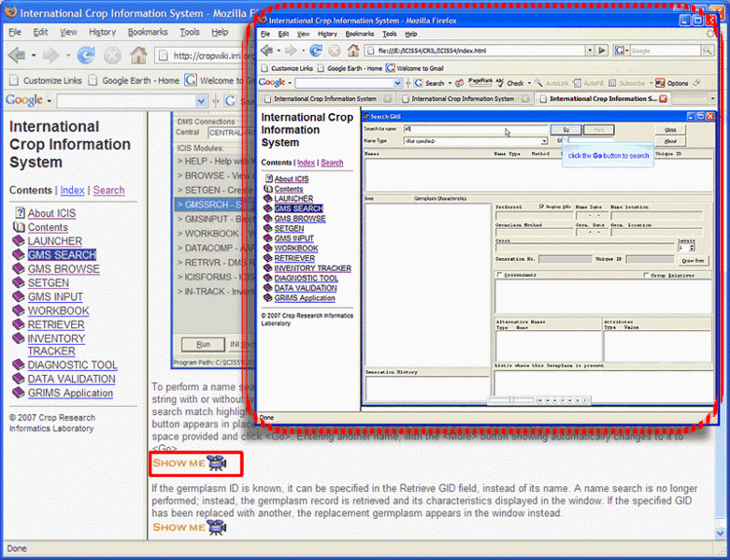The height and width of the screenshot is (560, 730).
Task: Open Search link in front window sidebar
Action: [x=332, y=163]
